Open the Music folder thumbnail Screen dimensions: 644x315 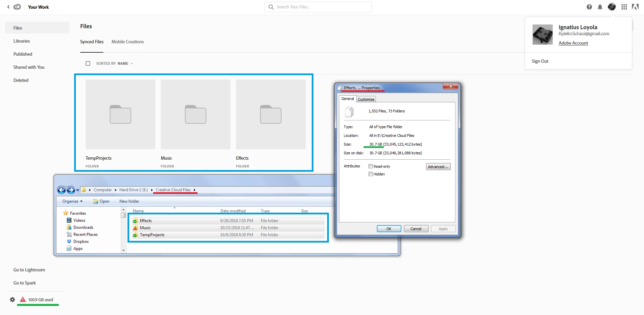click(196, 114)
